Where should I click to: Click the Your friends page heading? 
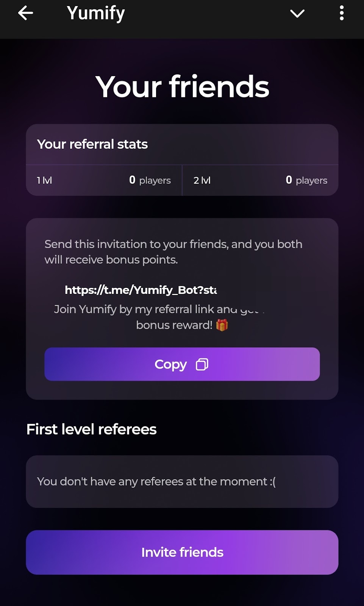(x=182, y=87)
